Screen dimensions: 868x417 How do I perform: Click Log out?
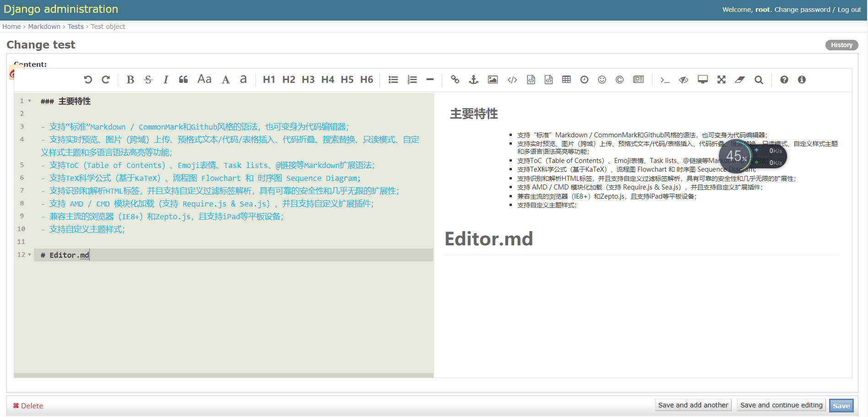849,10
